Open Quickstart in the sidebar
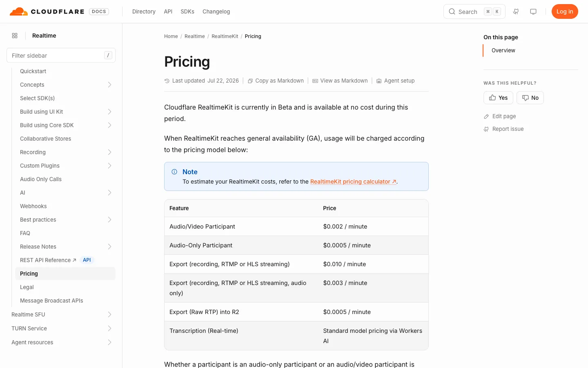The width and height of the screenshot is (588, 368). pyautogui.click(x=33, y=71)
